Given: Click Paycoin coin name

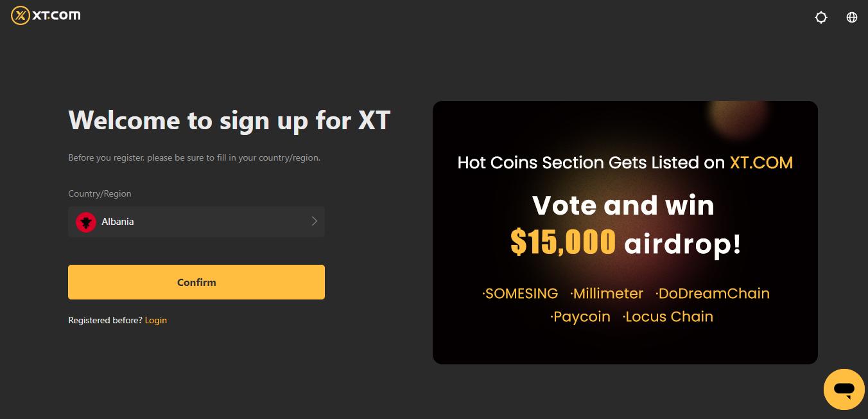Looking at the screenshot, I should [x=581, y=316].
